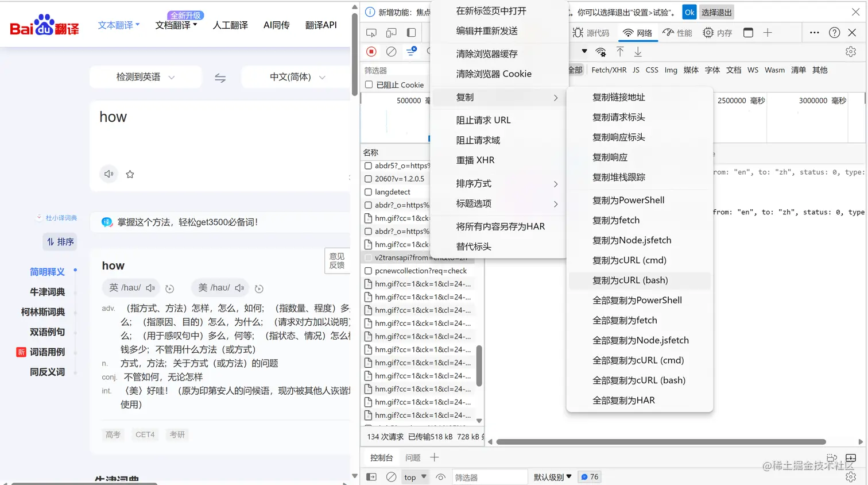Expand 文档翻译 dropdown in header
Image resolution: width=868 pixels, height=485 pixels.
[x=176, y=25]
